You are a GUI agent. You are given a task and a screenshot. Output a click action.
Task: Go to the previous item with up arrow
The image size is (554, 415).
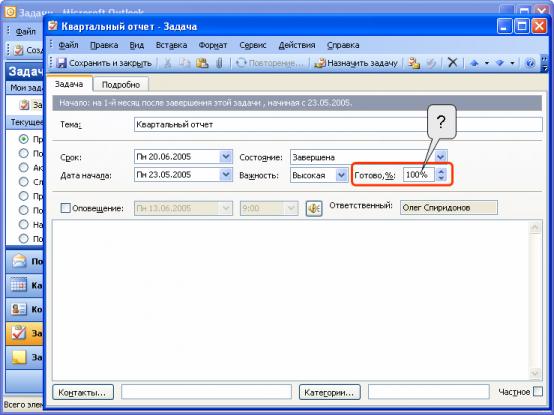(x=475, y=63)
